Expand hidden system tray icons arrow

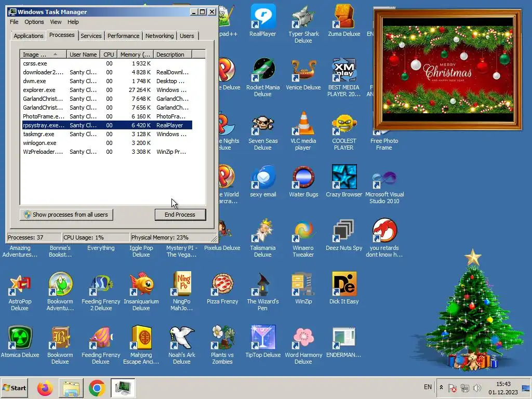(441, 388)
